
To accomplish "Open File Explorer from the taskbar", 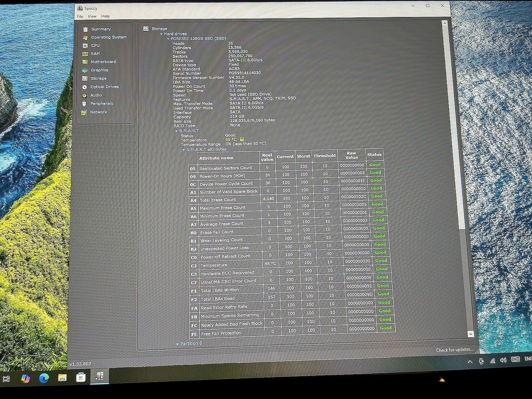I will pyautogui.click(x=62, y=378).
